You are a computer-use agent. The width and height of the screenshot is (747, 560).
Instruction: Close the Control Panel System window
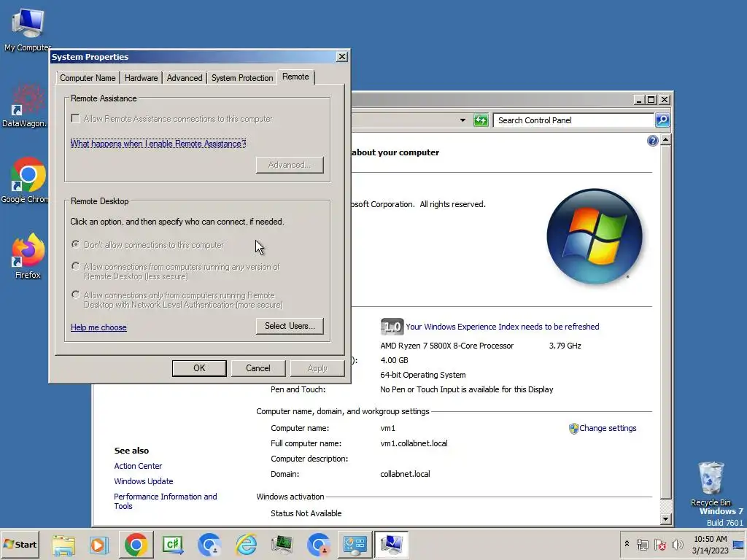click(664, 99)
